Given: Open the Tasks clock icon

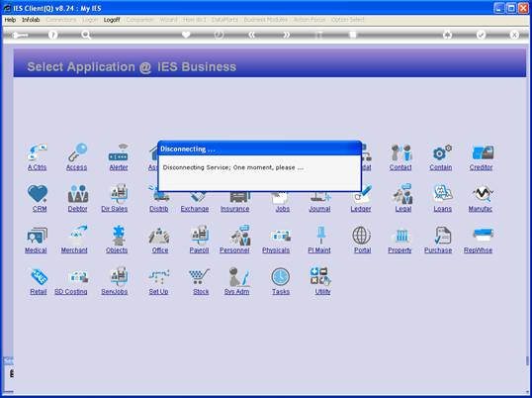Looking at the screenshot, I should [281, 277].
